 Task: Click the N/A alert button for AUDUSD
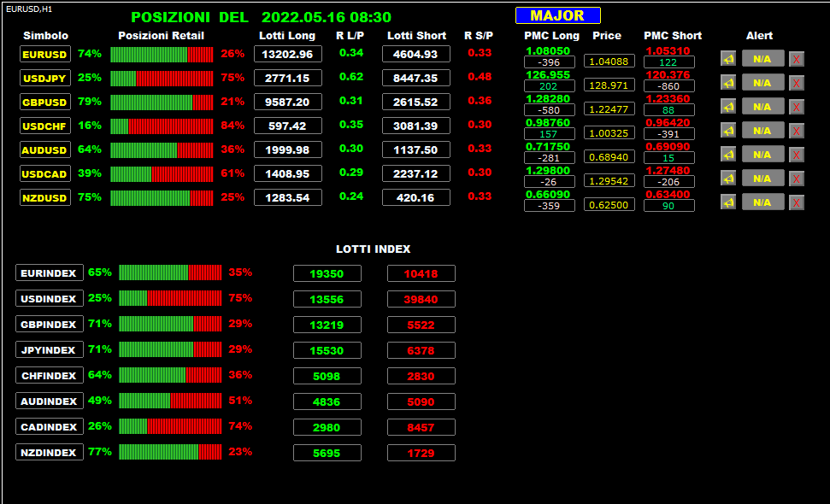pyautogui.click(x=762, y=155)
